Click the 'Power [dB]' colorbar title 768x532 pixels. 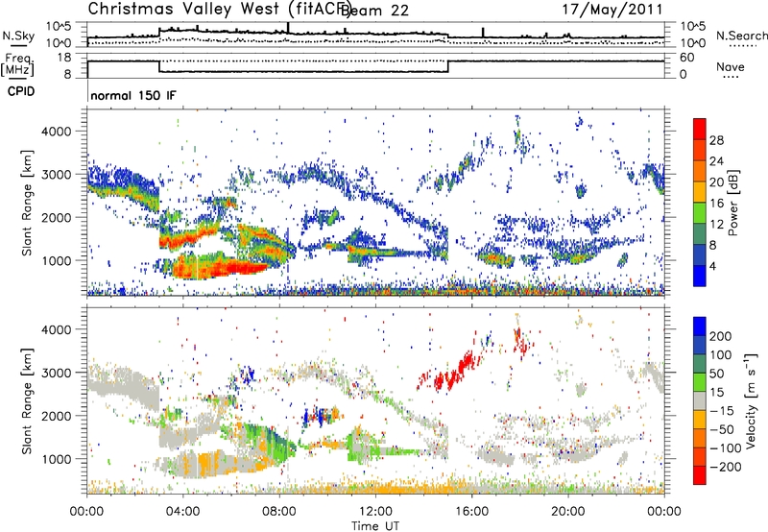[x=732, y=203]
